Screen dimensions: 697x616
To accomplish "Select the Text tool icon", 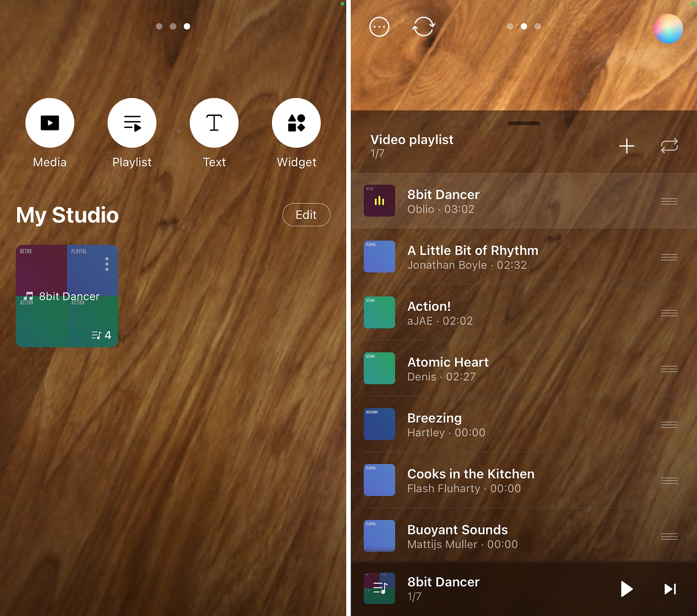I will point(214,123).
